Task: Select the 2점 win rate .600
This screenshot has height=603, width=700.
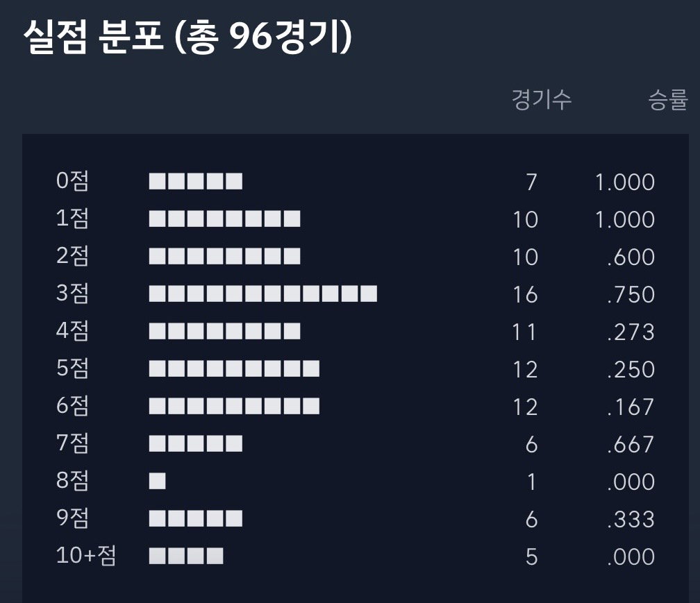Action: pos(631,257)
